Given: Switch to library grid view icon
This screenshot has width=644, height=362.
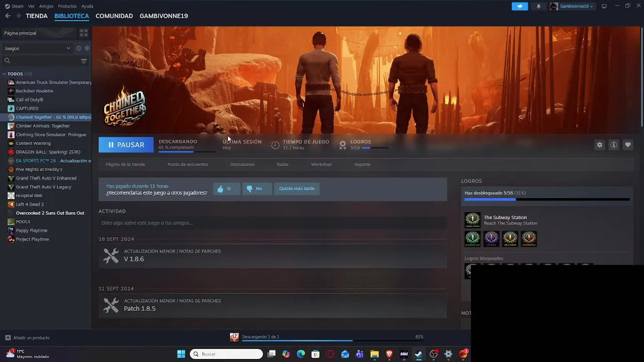Looking at the screenshot, I should pyautogui.click(x=84, y=33).
